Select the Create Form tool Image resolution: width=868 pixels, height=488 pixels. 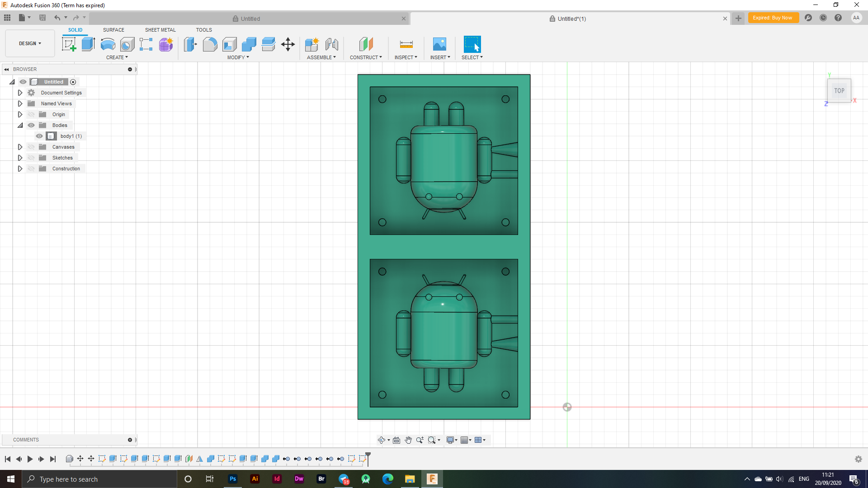click(x=166, y=44)
